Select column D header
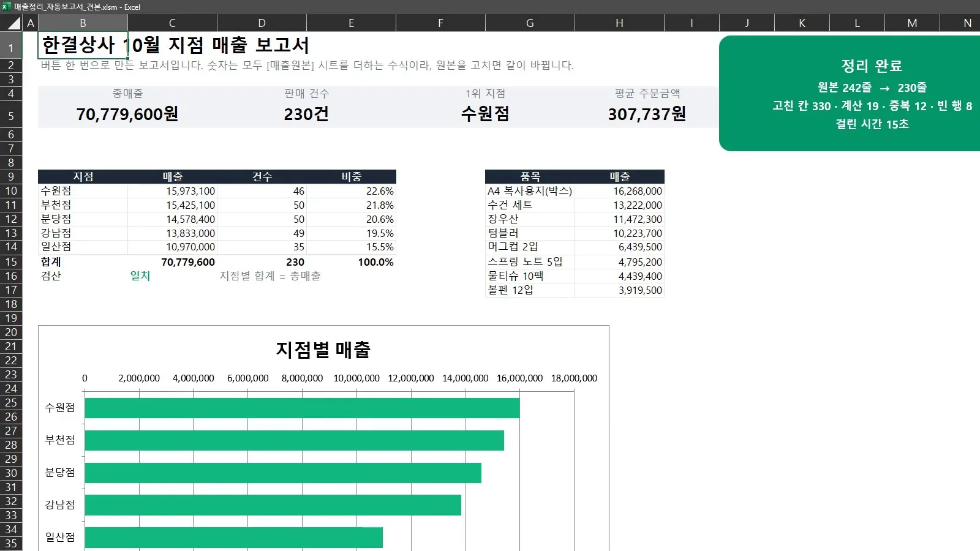The image size is (980, 551). tap(262, 23)
